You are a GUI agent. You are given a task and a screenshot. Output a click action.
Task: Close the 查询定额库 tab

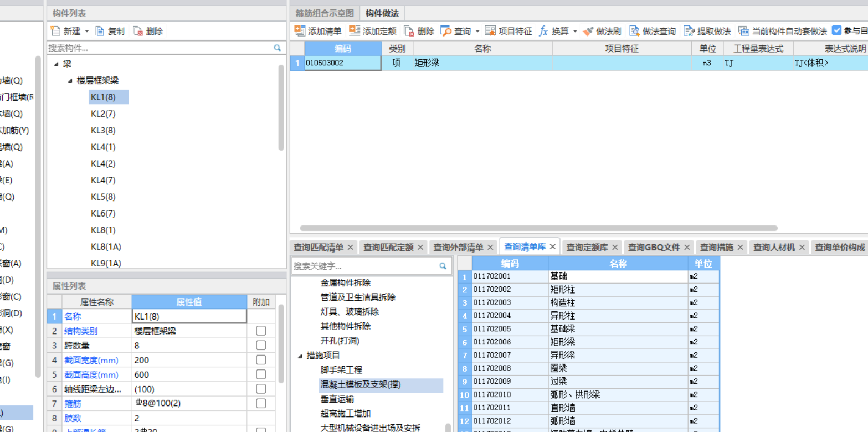[x=615, y=248]
